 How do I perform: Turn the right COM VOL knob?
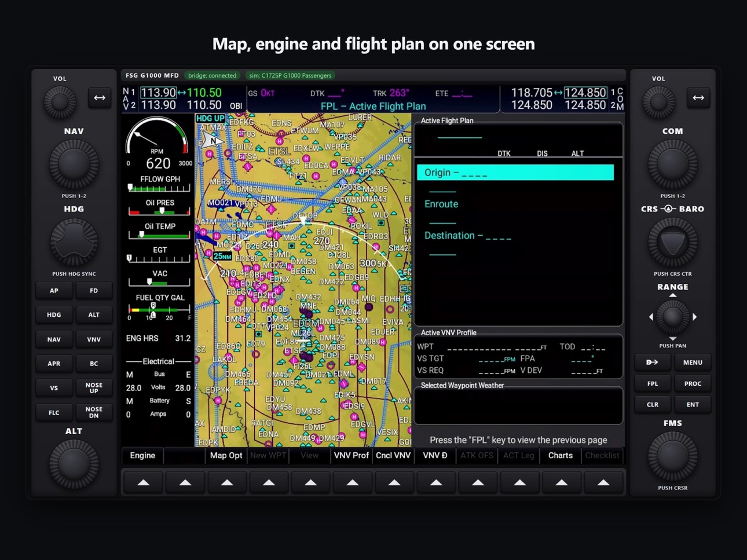658,102
